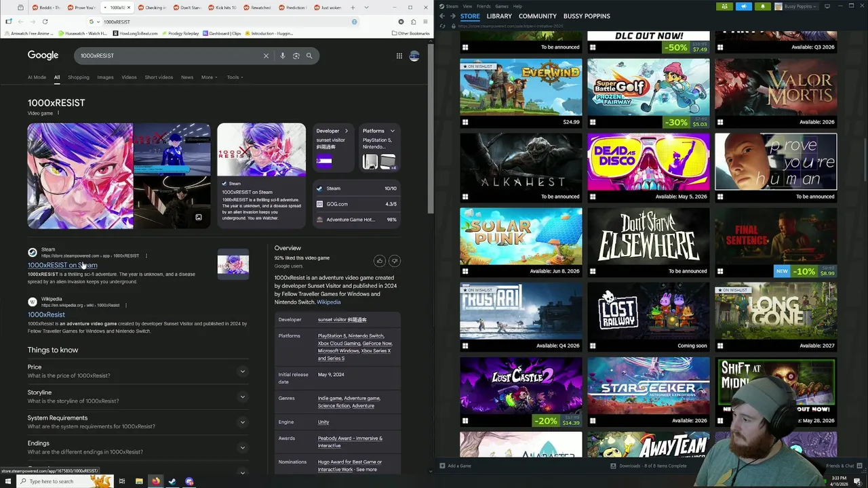The height and width of the screenshot is (488, 868).
Task: Click thumbs up on the Overview panel
Action: (x=380, y=261)
